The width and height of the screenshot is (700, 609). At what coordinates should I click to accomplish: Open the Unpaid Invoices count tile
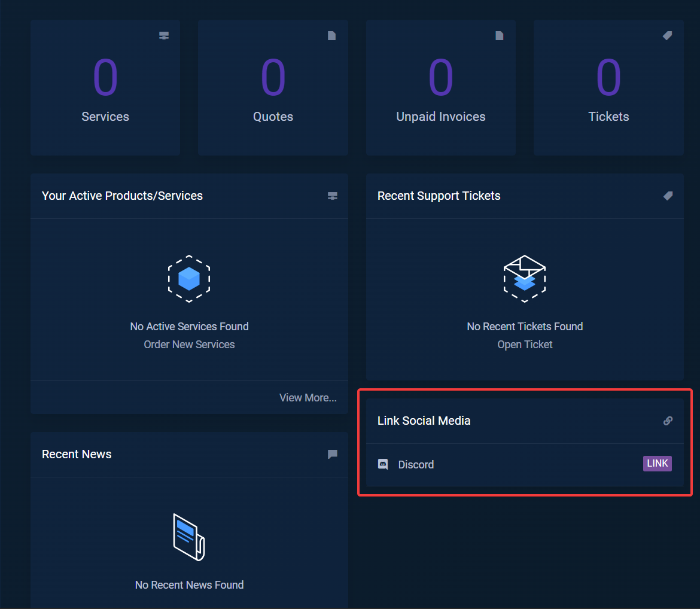tap(441, 88)
